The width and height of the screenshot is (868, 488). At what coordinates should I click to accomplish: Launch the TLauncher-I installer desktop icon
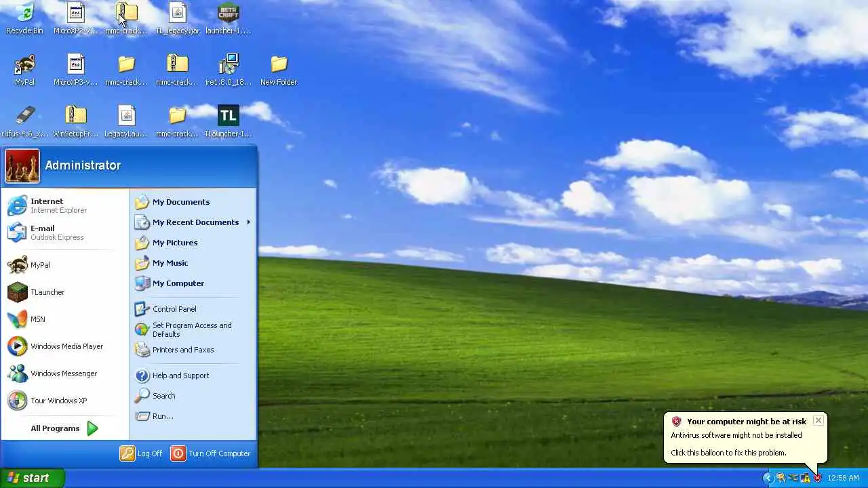[228, 121]
